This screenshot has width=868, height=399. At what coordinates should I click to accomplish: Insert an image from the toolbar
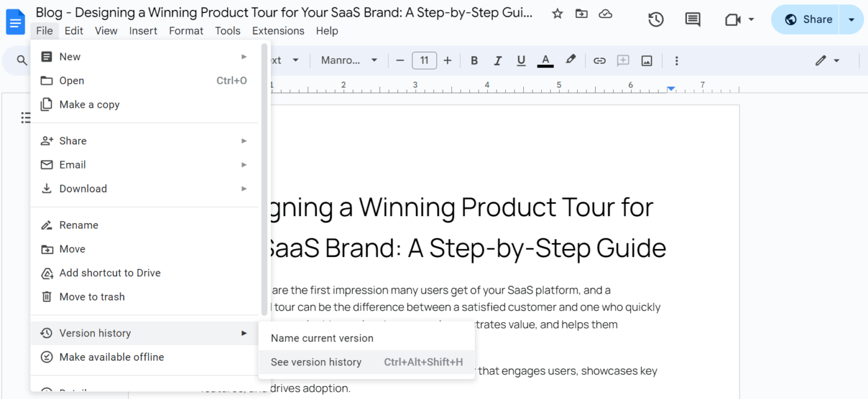pos(647,60)
